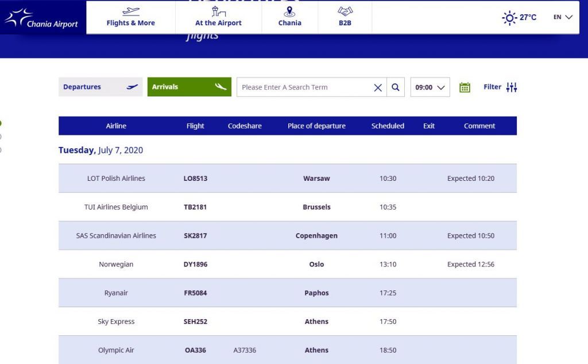Click the 27°C temperature reading

(x=528, y=17)
